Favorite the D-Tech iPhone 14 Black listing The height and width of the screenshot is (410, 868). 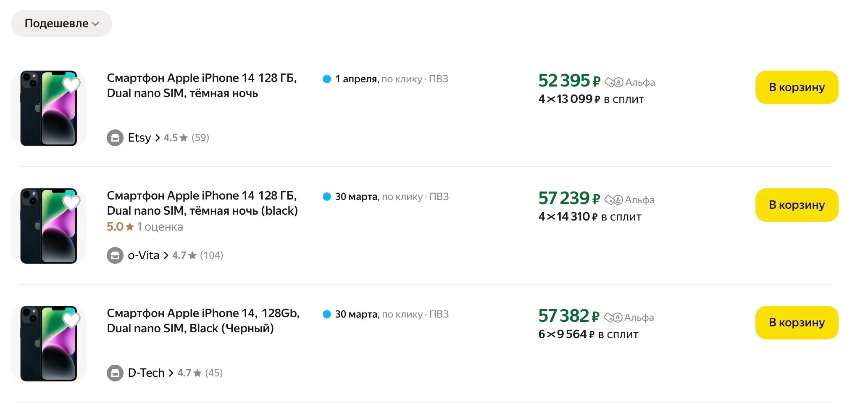(71, 320)
